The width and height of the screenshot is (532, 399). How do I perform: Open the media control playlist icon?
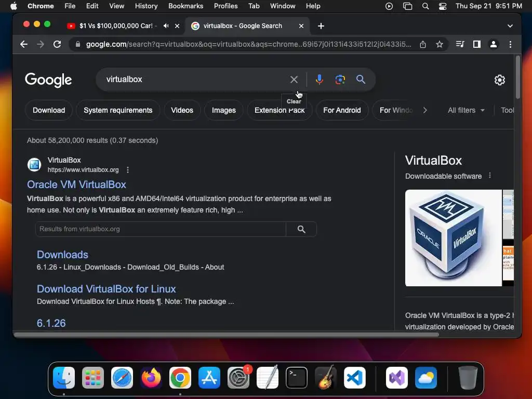click(x=460, y=44)
